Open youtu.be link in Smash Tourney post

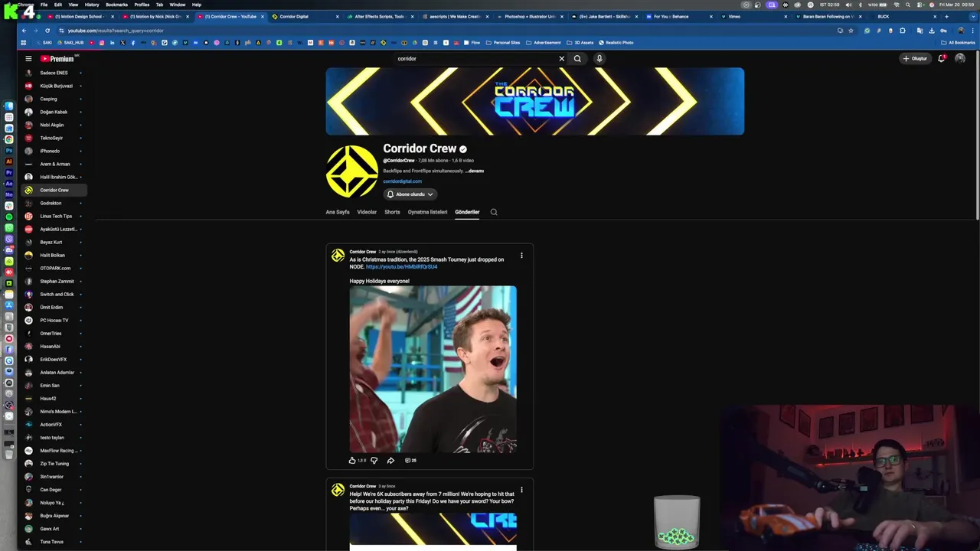[401, 266]
